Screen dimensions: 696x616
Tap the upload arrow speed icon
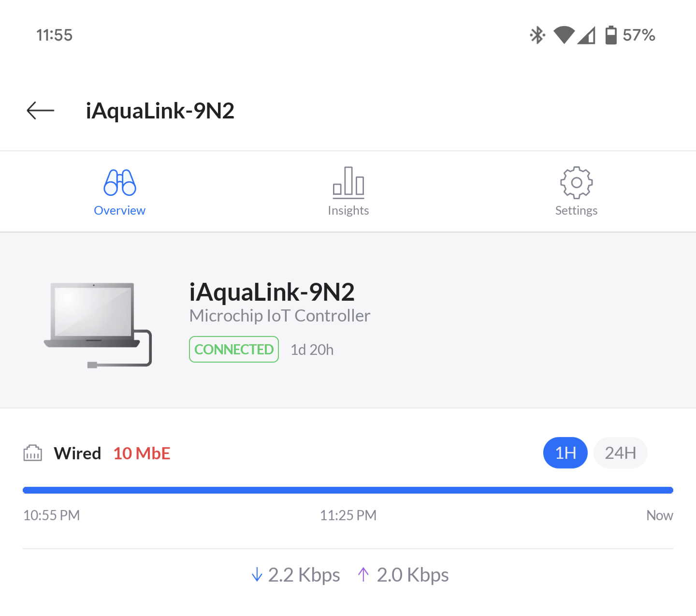pyautogui.click(x=363, y=575)
